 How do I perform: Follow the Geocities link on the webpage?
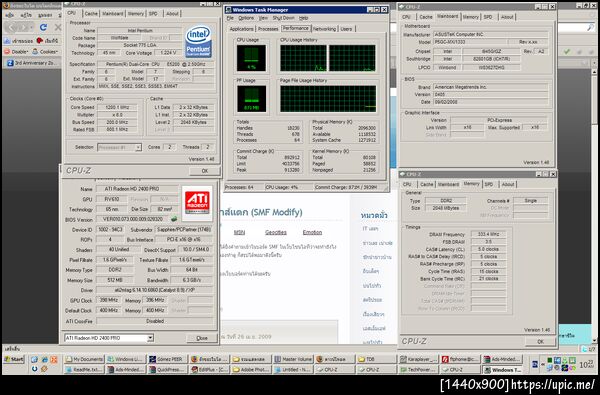pyautogui.click(x=276, y=232)
